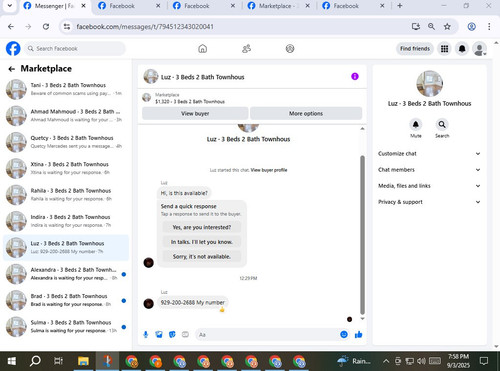The image size is (500, 371).
Task: Click the '929-200-2688 My number' message
Action: pos(193,303)
